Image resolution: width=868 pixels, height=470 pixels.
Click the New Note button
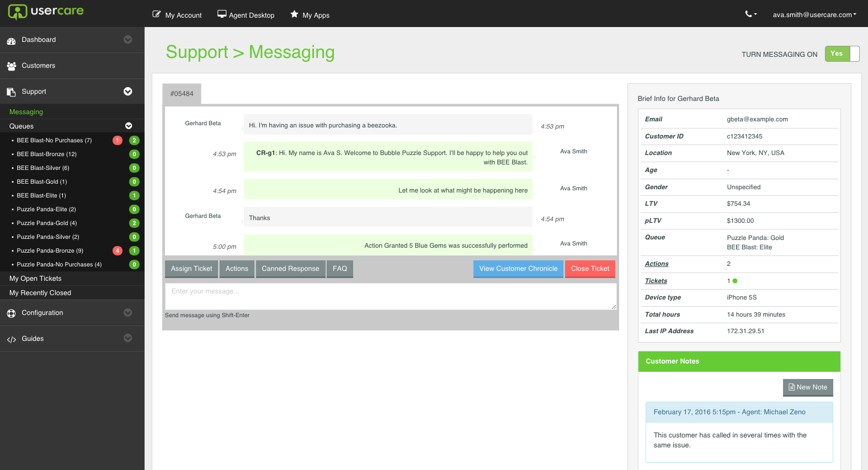808,387
